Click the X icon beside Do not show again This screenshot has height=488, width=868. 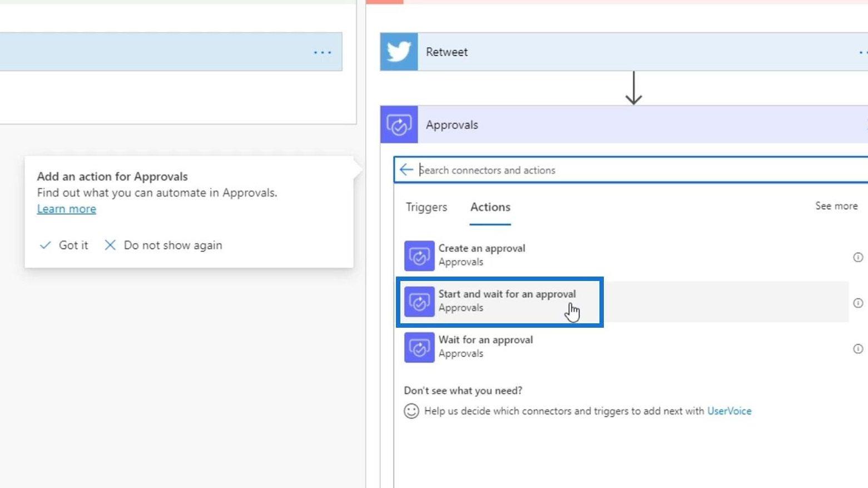[x=110, y=245]
